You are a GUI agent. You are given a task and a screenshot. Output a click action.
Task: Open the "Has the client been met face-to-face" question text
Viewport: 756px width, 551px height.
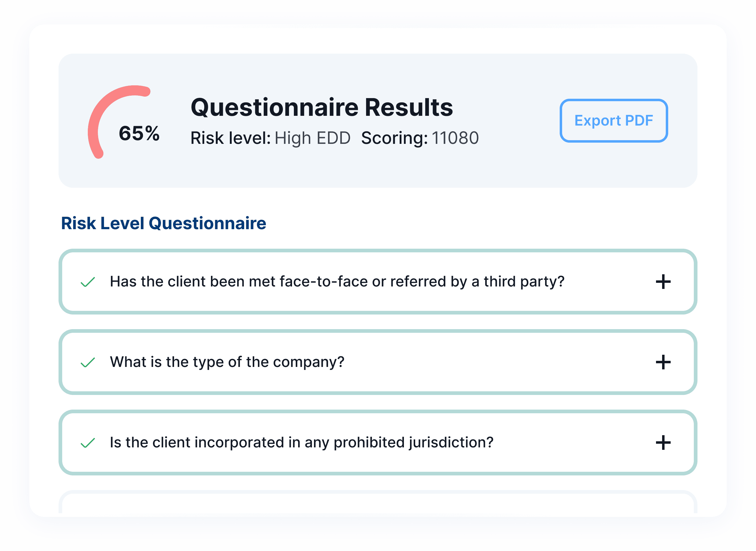[337, 282]
